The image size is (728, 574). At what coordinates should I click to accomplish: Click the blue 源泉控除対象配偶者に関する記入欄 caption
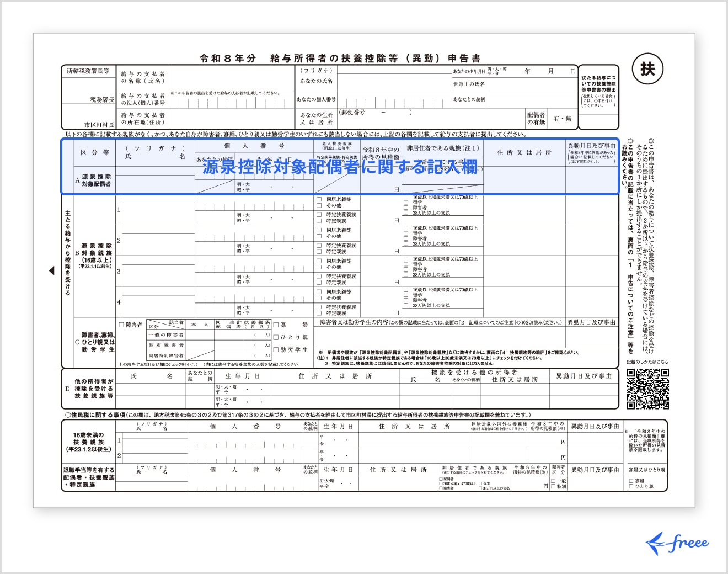pos(340,166)
